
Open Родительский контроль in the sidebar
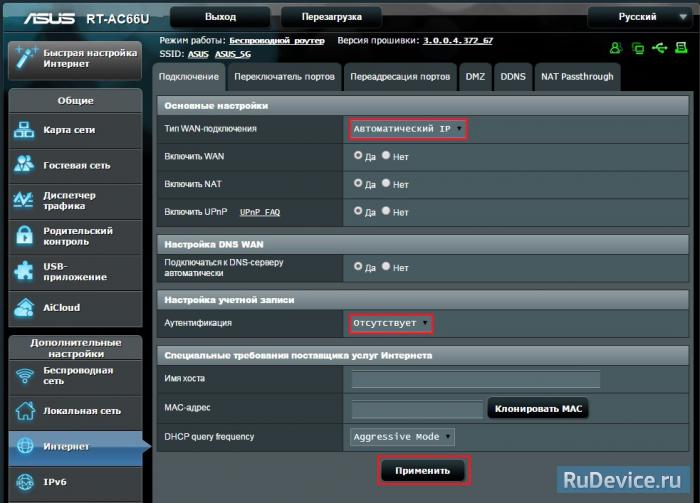coord(75,236)
